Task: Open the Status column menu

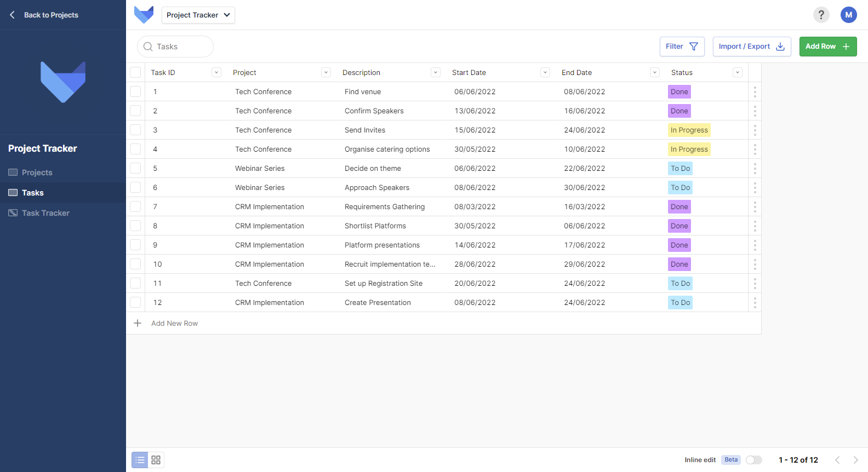Action: [x=738, y=72]
